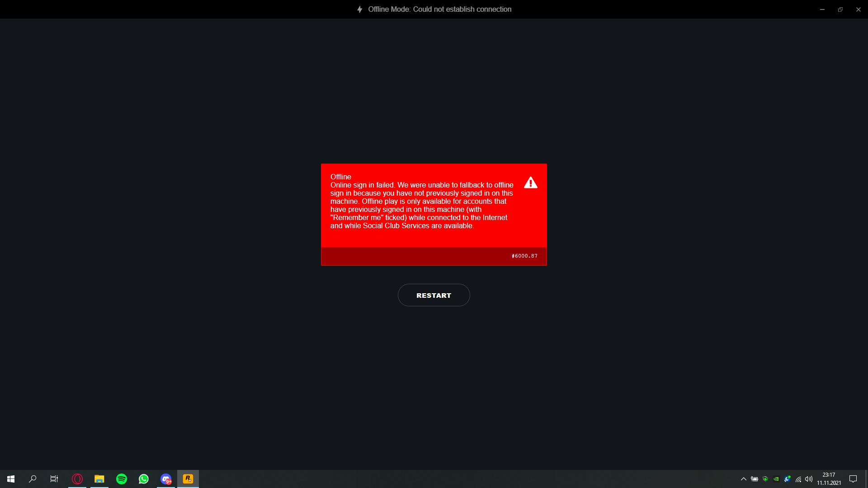Open Rockstar Games Launcher taskbar icon
868x488 pixels.
point(188,479)
